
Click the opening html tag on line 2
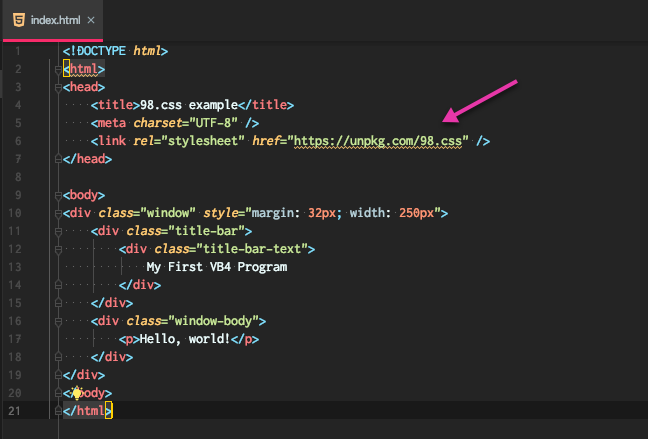(84, 69)
